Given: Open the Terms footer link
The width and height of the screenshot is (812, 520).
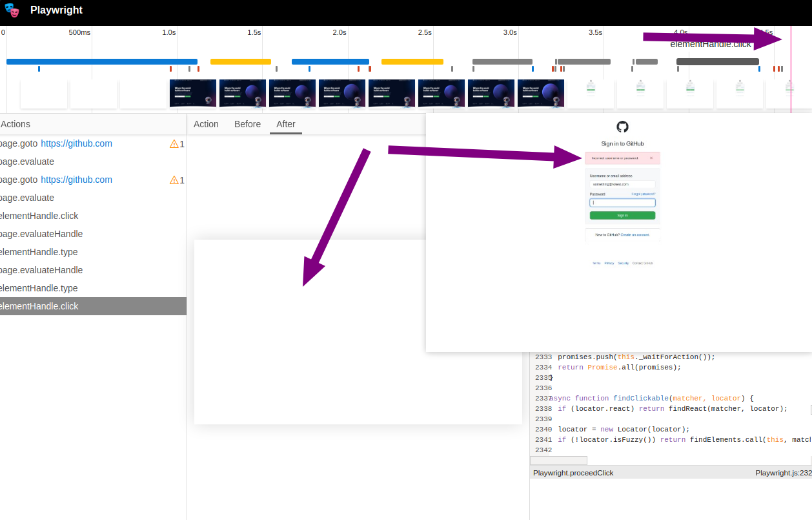Looking at the screenshot, I should pos(596,263).
